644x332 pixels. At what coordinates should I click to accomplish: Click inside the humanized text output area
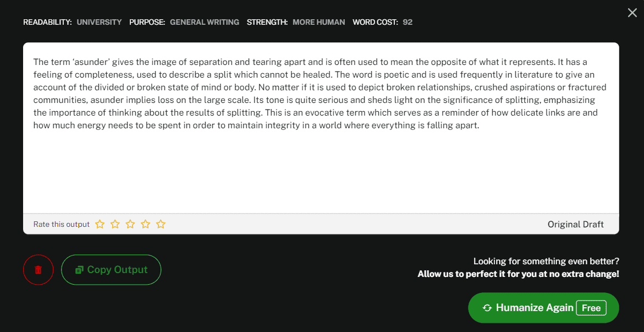pos(321,128)
